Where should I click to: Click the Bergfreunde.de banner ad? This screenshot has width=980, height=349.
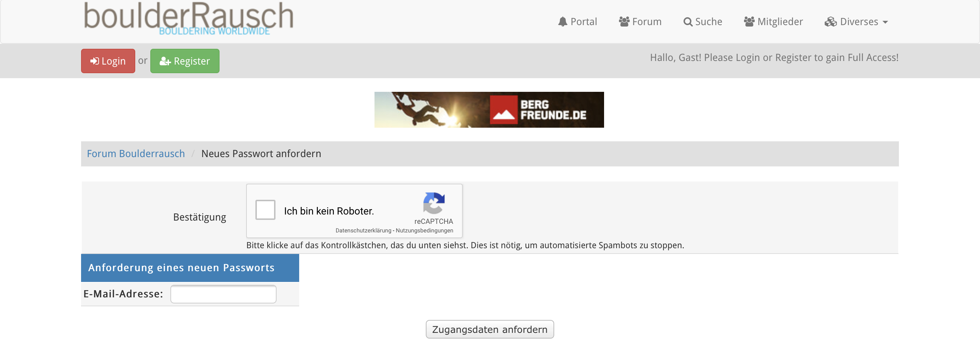[489, 110]
